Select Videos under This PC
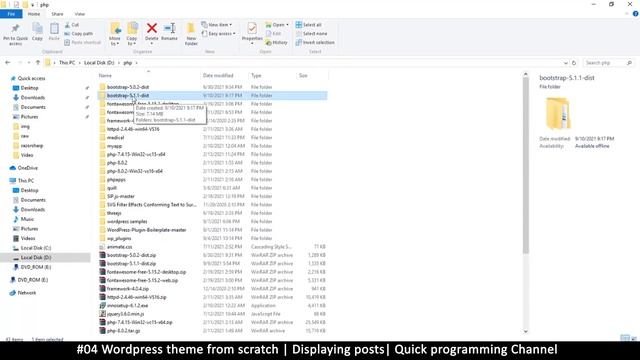This screenshot has width=640, height=360. click(x=28, y=238)
